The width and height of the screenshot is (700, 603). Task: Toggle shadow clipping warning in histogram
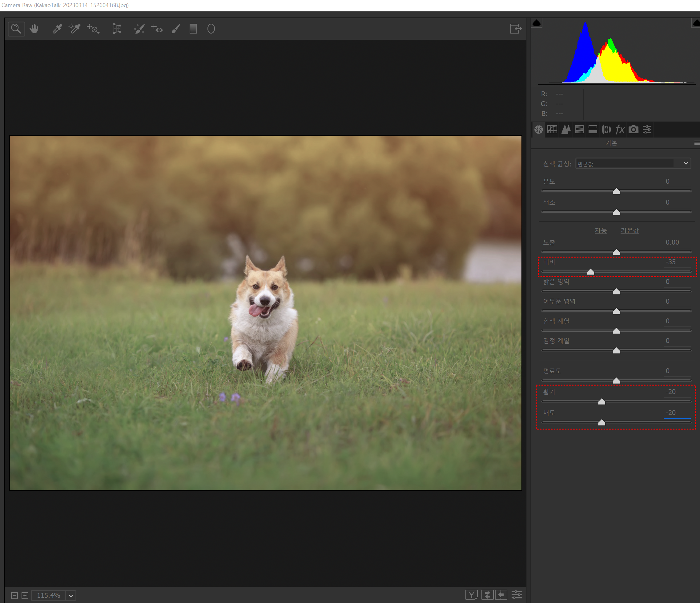pyautogui.click(x=537, y=23)
